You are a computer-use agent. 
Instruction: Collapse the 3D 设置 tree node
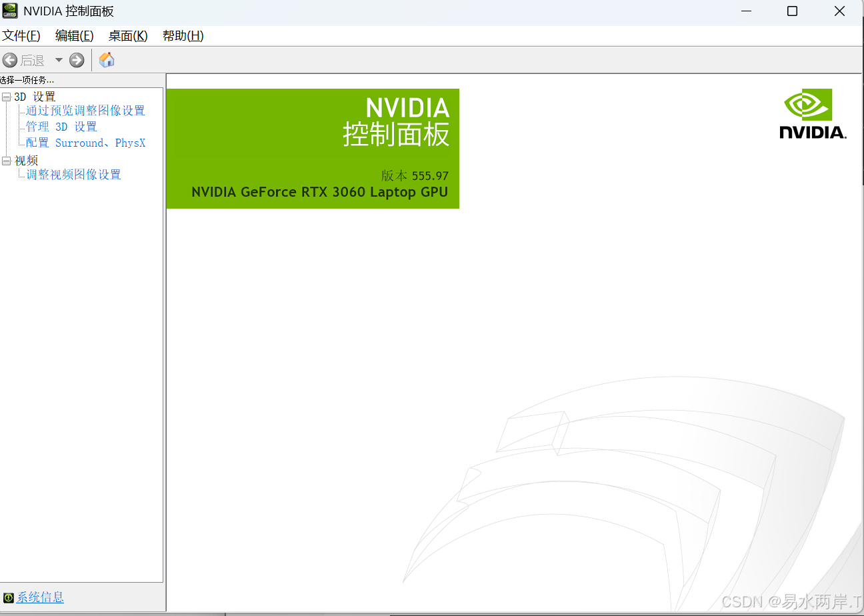tap(7, 97)
